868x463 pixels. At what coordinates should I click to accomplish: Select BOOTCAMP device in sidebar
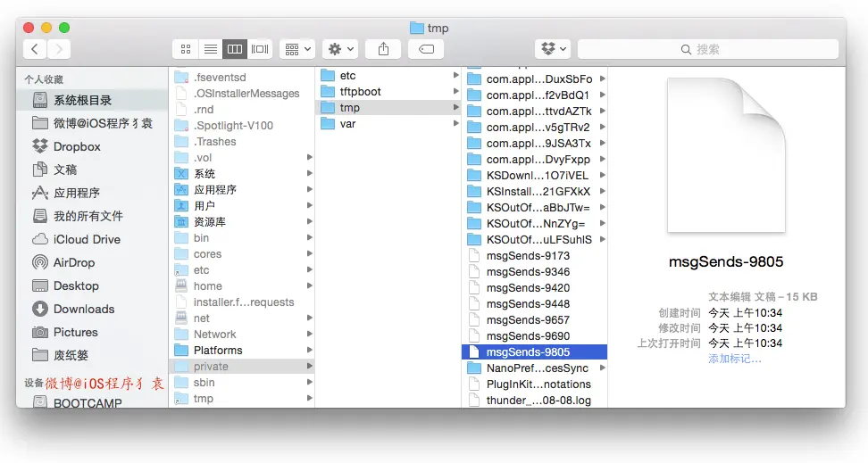[92, 402]
